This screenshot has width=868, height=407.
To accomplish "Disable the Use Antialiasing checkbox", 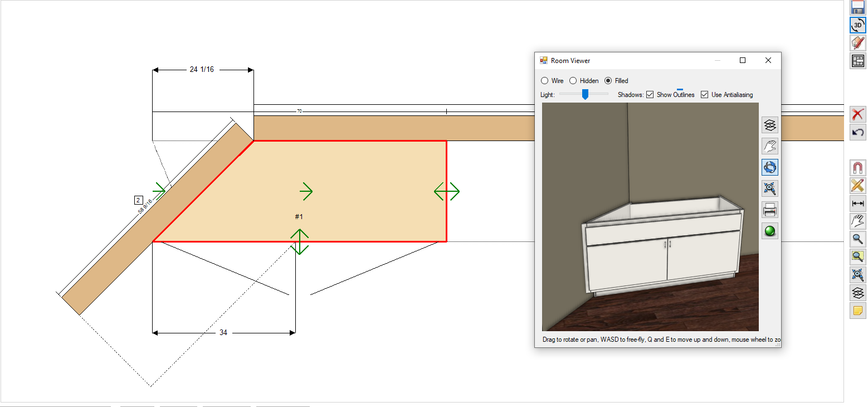I will (x=704, y=95).
